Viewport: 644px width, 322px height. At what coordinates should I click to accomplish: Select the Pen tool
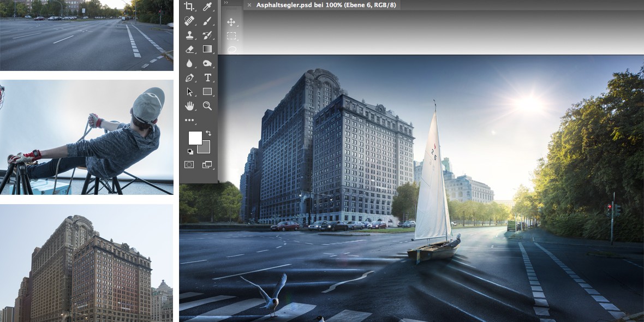pyautogui.click(x=189, y=77)
